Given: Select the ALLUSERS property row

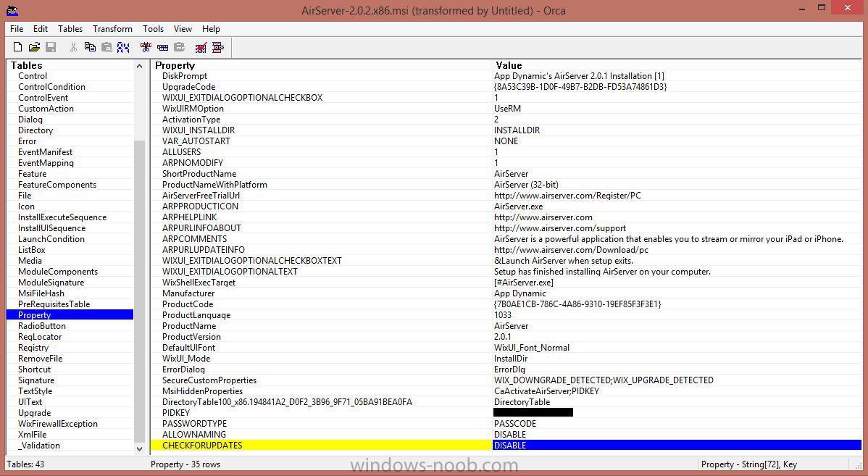Looking at the screenshot, I should tap(506, 152).
